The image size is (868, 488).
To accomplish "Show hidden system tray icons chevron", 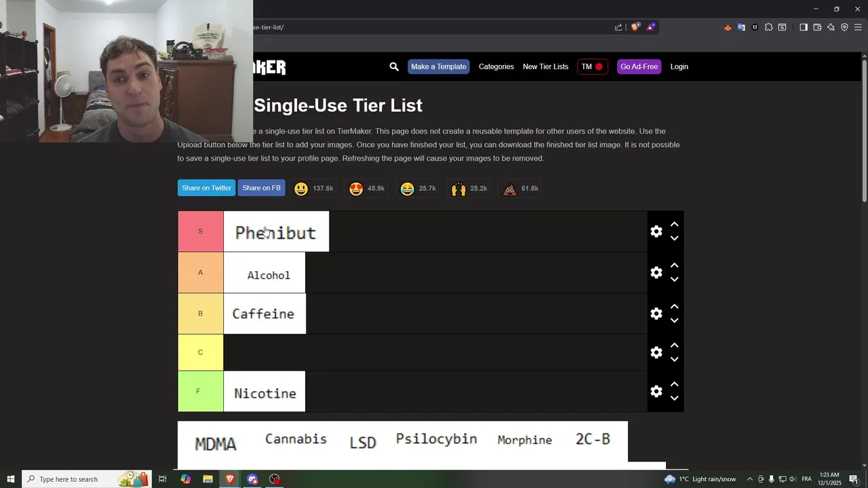I will coord(749,479).
